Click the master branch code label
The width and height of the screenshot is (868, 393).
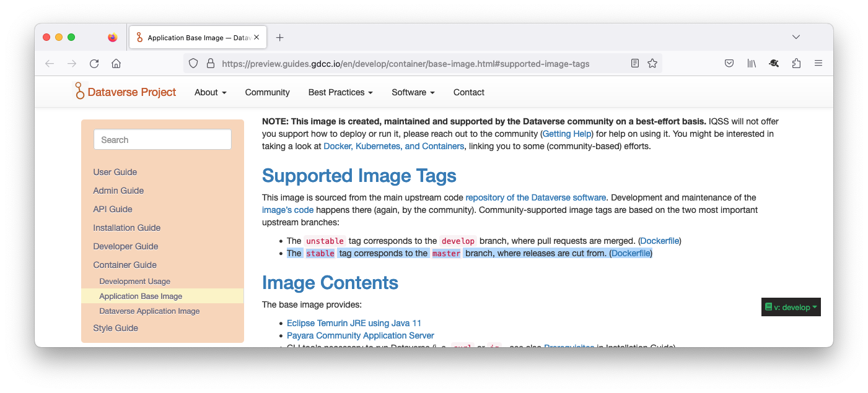click(x=446, y=253)
